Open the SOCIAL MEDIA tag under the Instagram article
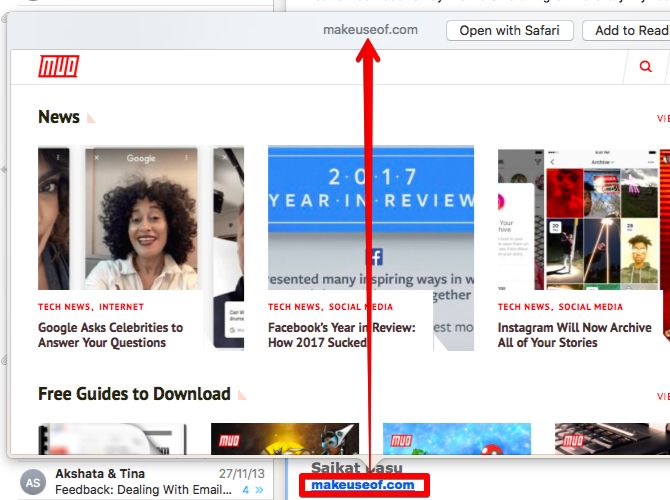The height and width of the screenshot is (500, 670). pyautogui.click(x=591, y=307)
